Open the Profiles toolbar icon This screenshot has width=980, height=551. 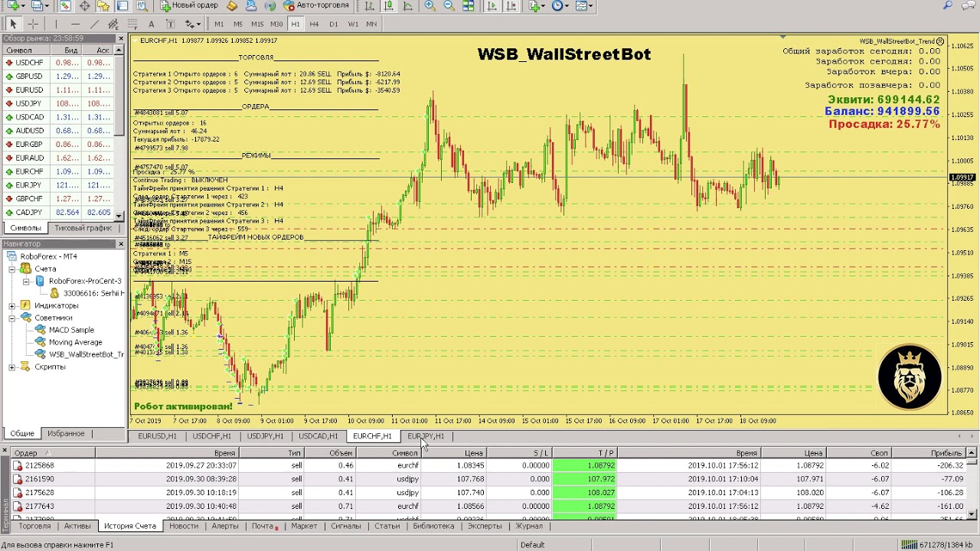tap(36, 5)
